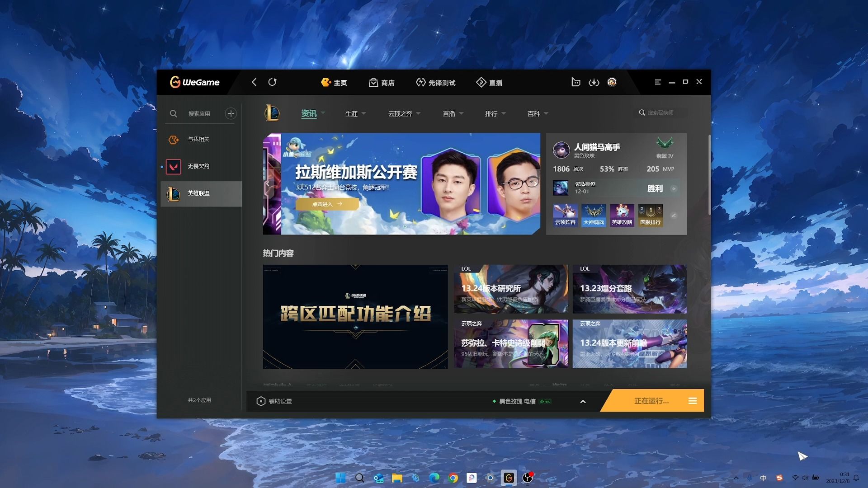
Task: Expand the server list with the up chevron
Action: (583, 401)
